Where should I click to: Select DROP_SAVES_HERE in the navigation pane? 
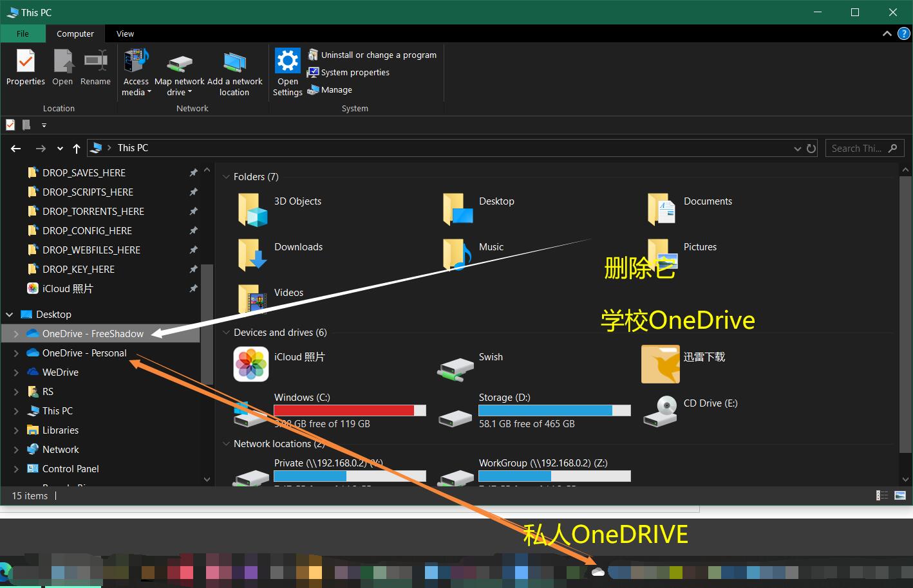tap(84, 172)
